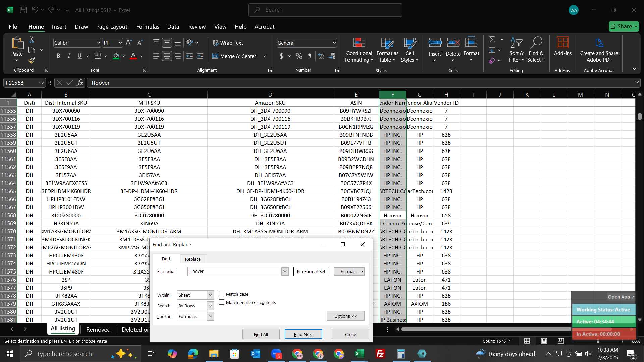Click the Borders icon

[98, 56]
